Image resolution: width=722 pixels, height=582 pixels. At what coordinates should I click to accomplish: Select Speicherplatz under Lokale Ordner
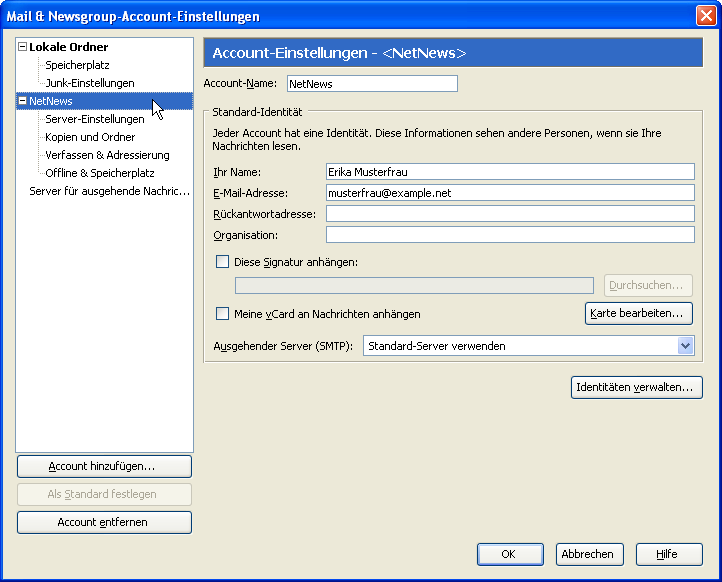(77, 65)
